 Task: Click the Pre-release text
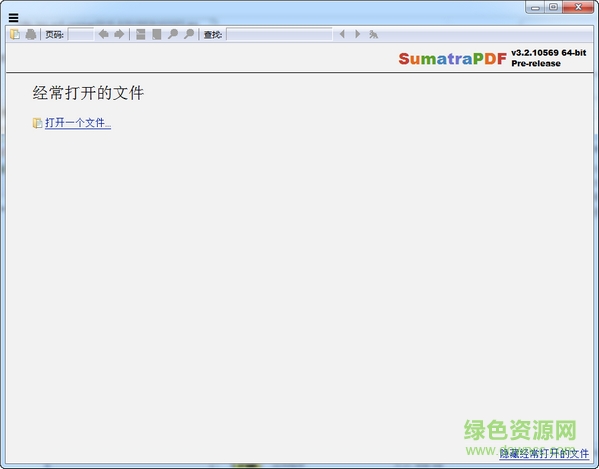(536, 63)
